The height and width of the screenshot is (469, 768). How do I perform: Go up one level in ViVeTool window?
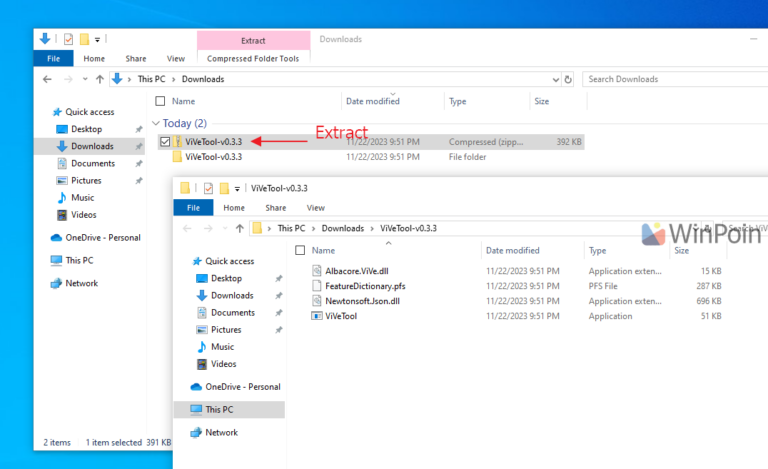pyautogui.click(x=240, y=228)
